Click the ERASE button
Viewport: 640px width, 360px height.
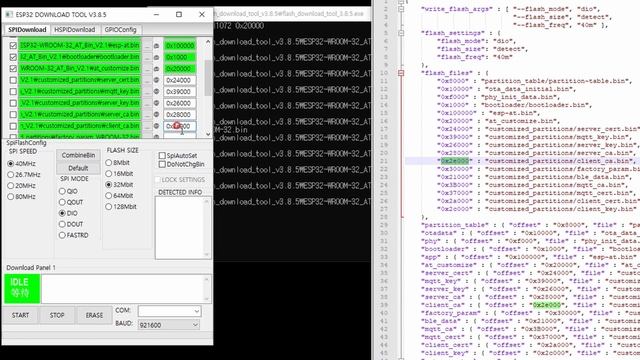(x=94, y=315)
